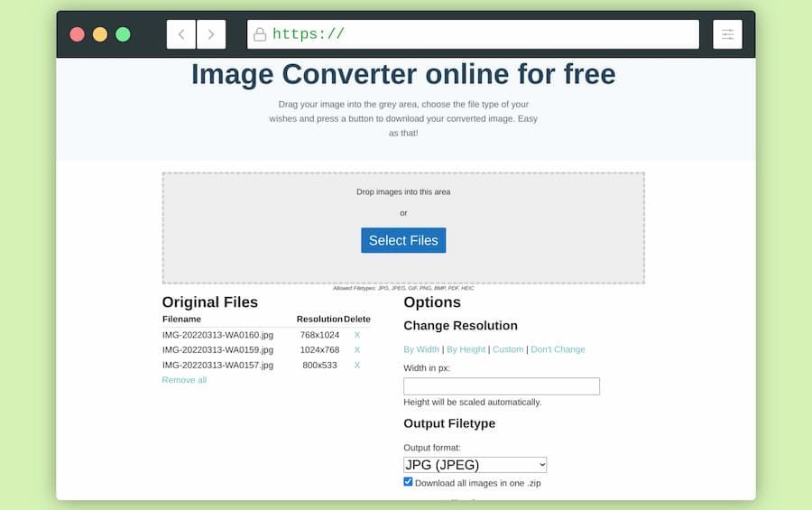The height and width of the screenshot is (510, 812).
Task: Choose the By Height resolution option
Action: click(x=466, y=349)
